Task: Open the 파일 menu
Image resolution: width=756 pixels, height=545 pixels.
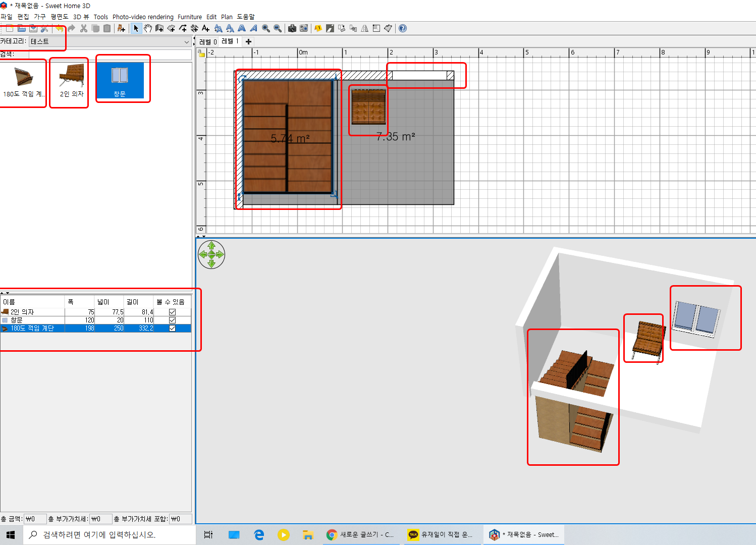Action: (7, 17)
